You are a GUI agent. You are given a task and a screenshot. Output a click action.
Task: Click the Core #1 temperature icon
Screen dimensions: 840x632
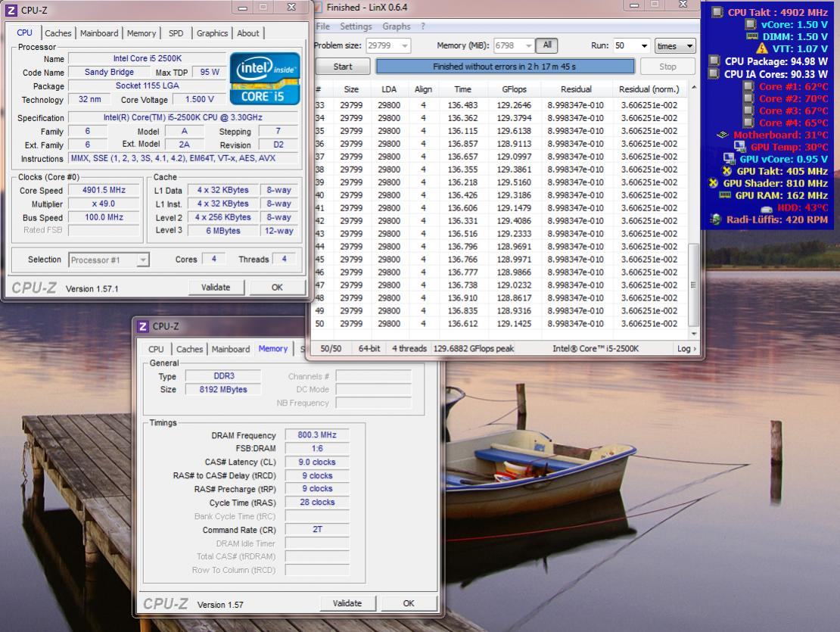tap(748, 86)
